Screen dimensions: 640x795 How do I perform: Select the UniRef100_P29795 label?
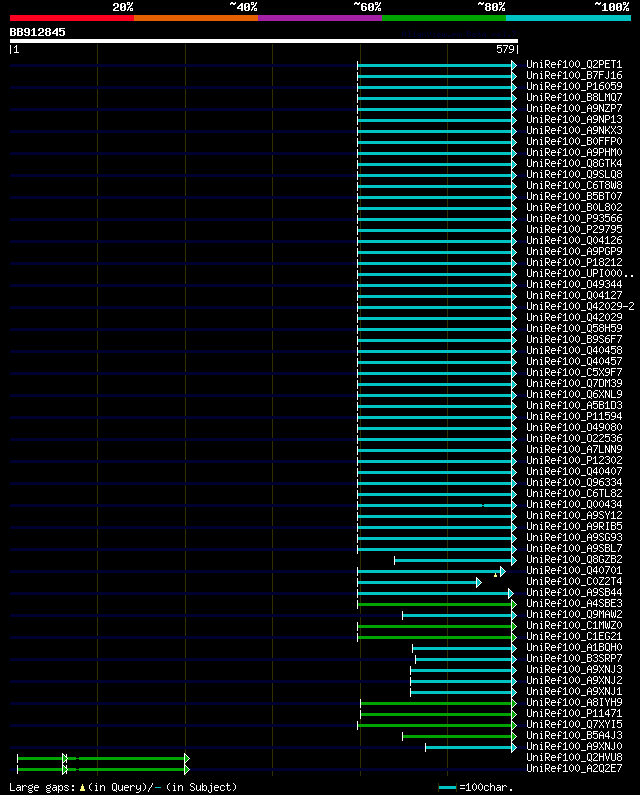tap(574, 229)
